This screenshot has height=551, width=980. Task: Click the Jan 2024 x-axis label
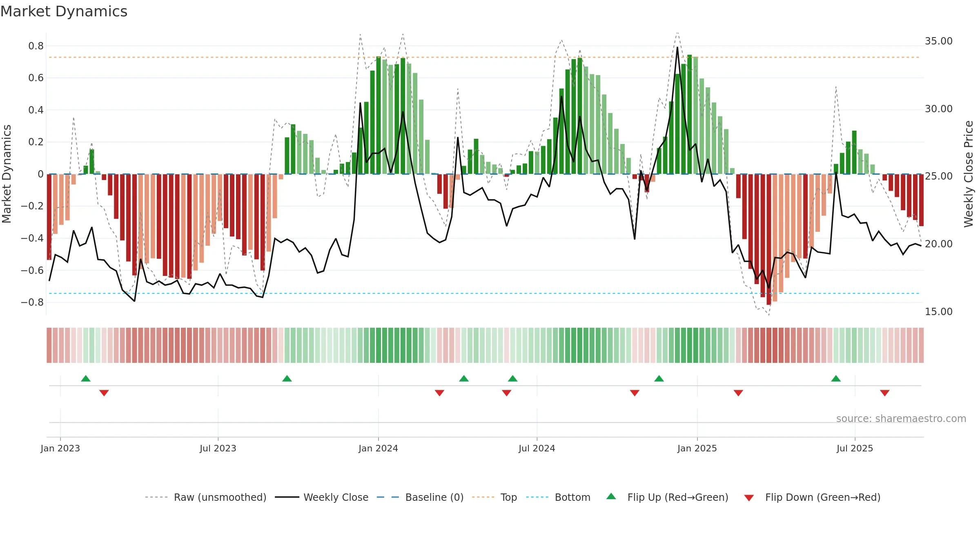point(379,448)
